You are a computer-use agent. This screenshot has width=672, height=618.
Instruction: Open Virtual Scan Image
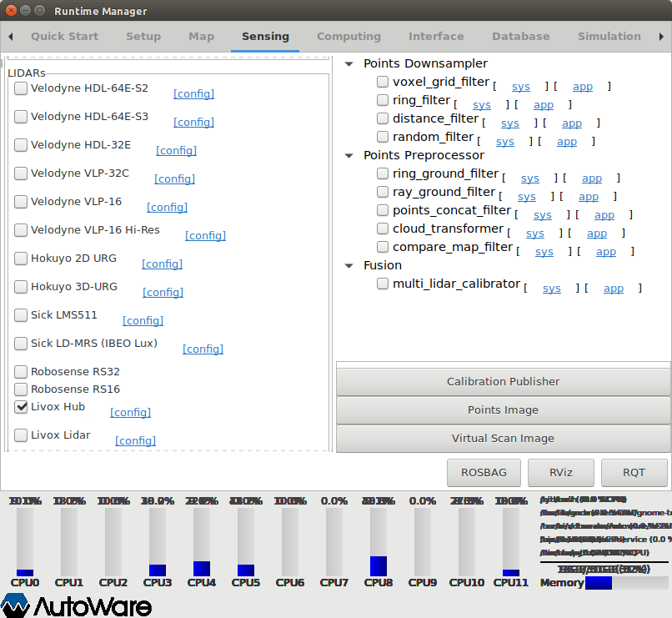(x=503, y=438)
